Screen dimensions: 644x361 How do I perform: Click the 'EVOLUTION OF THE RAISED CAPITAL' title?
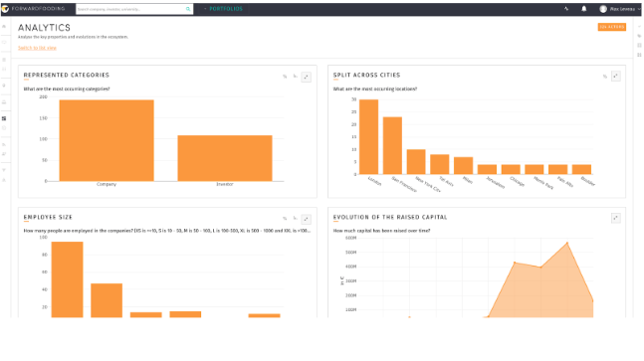(x=390, y=217)
